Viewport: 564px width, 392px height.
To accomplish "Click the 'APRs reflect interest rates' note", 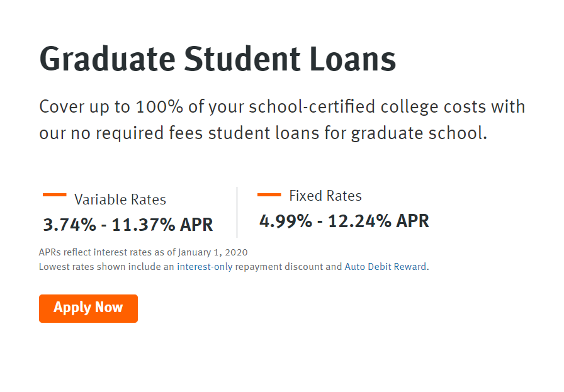I will tap(94, 252).
